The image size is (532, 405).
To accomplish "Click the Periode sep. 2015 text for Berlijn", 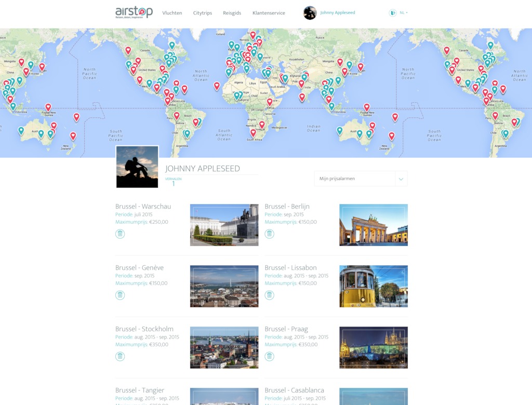I will pyautogui.click(x=284, y=214).
